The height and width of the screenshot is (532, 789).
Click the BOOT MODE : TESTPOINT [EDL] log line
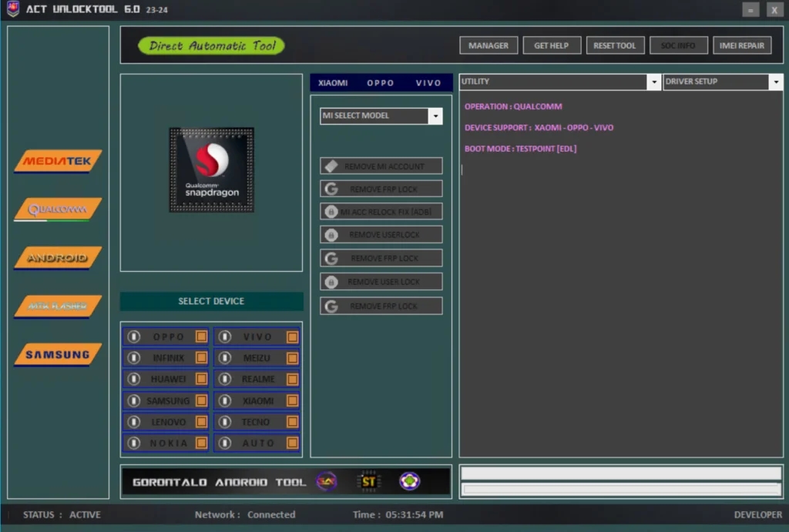pos(520,149)
